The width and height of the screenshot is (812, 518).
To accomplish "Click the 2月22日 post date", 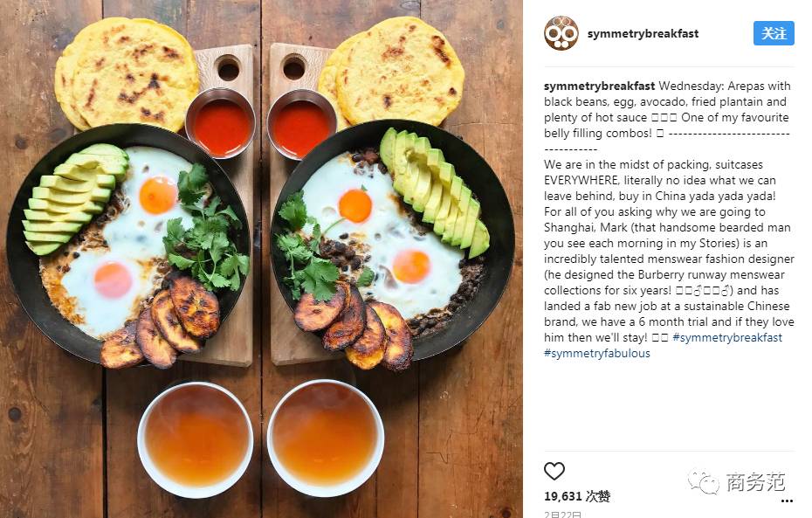I will [x=562, y=514].
